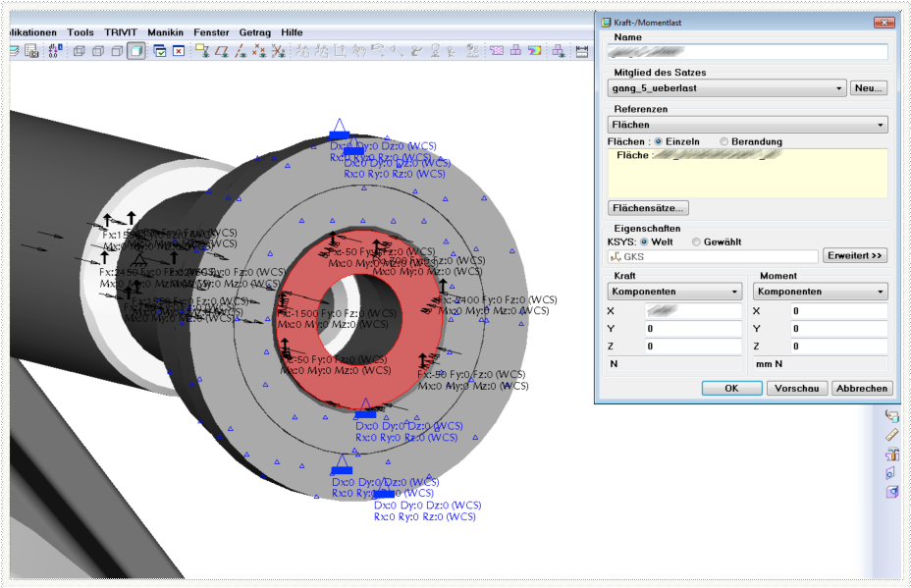Select the Gewählt coordinate system option
The height and width of the screenshot is (588, 911).
click(696, 241)
